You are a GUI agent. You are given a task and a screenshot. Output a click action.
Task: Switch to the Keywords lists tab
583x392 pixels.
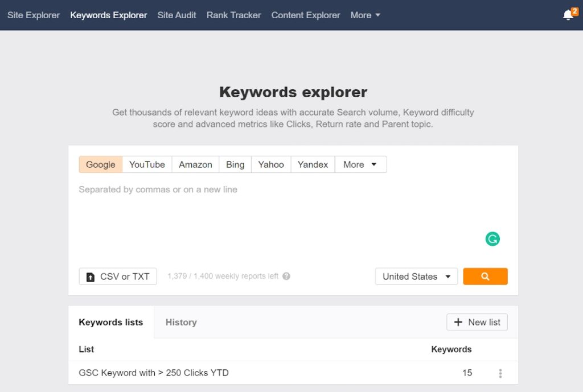pos(111,322)
